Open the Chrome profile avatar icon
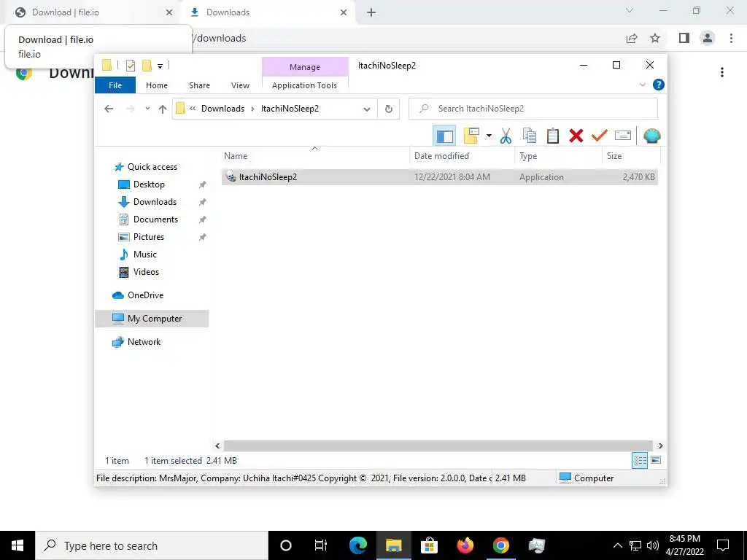This screenshot has width=747, height=560. [x=708, y=38]
